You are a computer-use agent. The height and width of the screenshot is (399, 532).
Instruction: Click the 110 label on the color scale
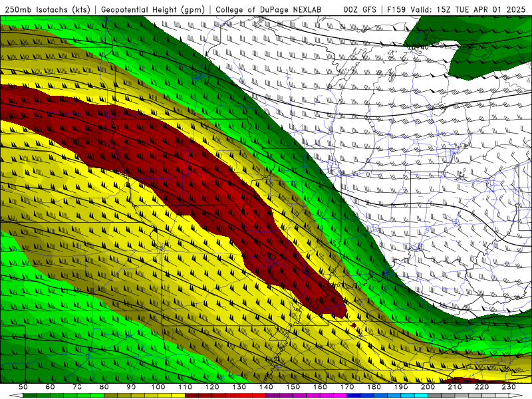(186, 387)
